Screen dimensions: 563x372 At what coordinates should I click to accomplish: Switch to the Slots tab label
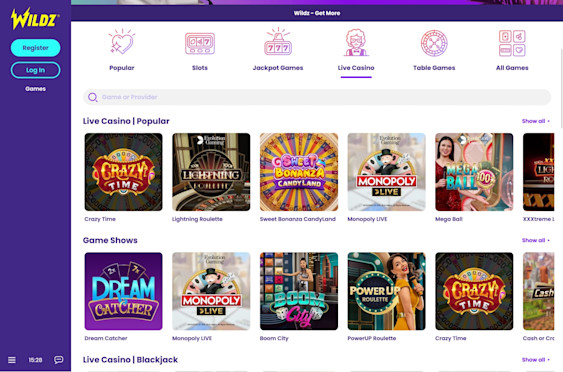point(200,68)
